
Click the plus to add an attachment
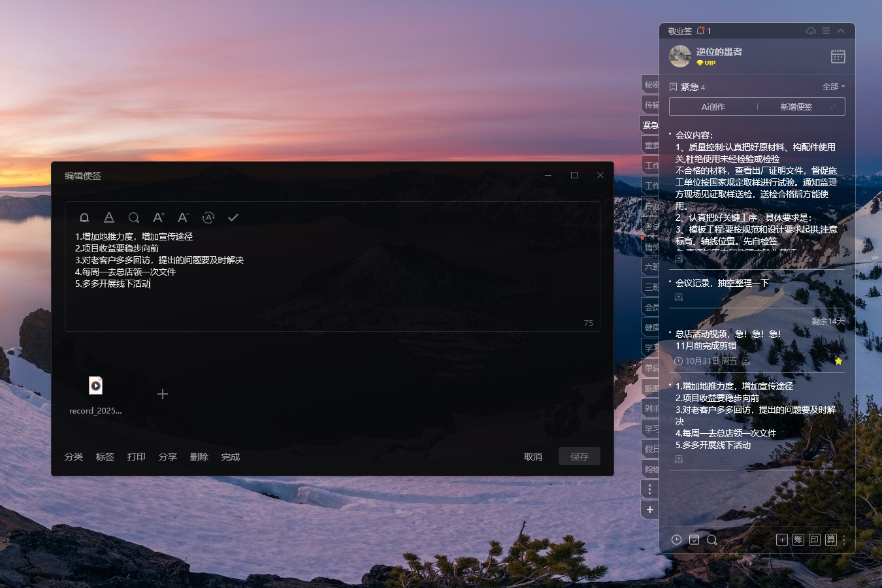tap(163, 394)
